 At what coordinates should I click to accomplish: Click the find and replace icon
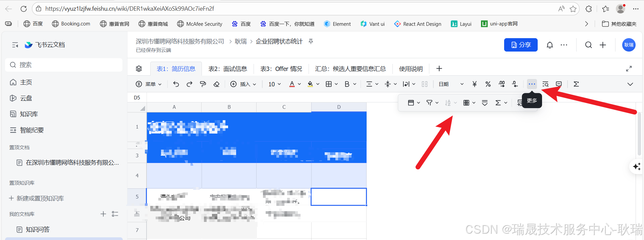pyautogui.click(x=545, y=84)
